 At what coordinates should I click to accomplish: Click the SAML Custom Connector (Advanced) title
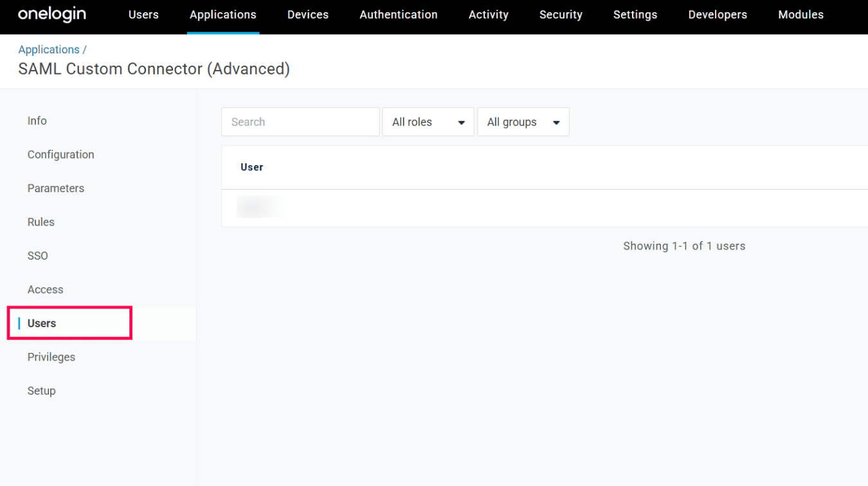coord(154,69)
